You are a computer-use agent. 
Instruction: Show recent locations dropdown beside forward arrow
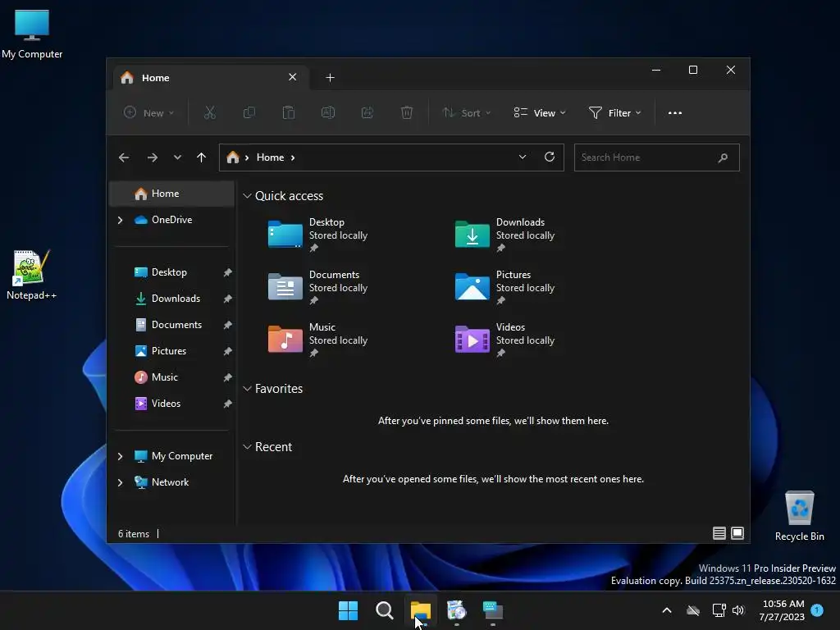pyautogui.click(x=177, y=157)
